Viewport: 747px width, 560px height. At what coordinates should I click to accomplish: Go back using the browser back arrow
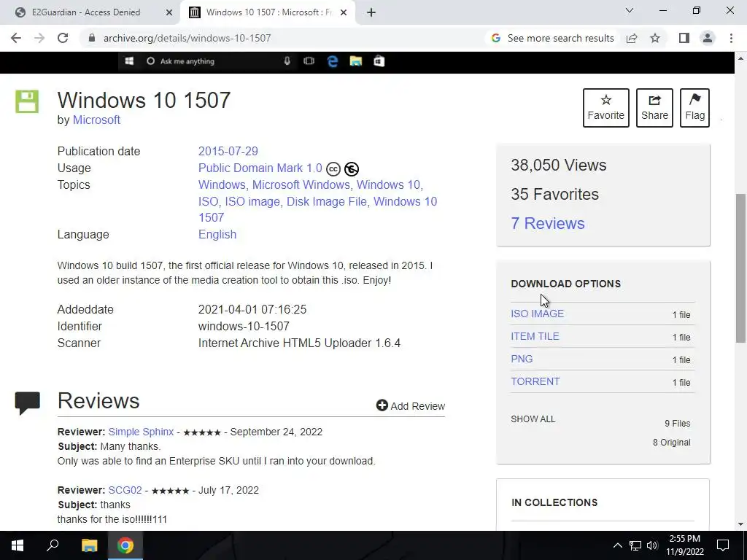pos(16,38)
